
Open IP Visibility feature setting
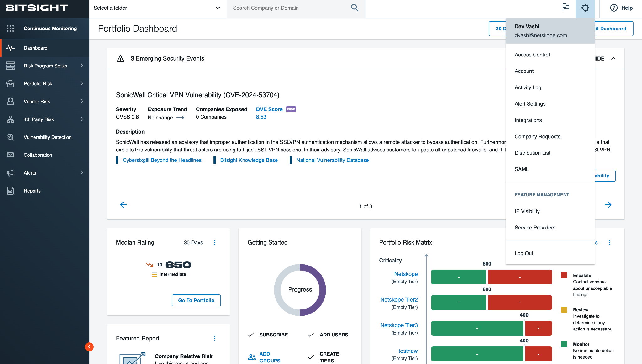[550, 211]
